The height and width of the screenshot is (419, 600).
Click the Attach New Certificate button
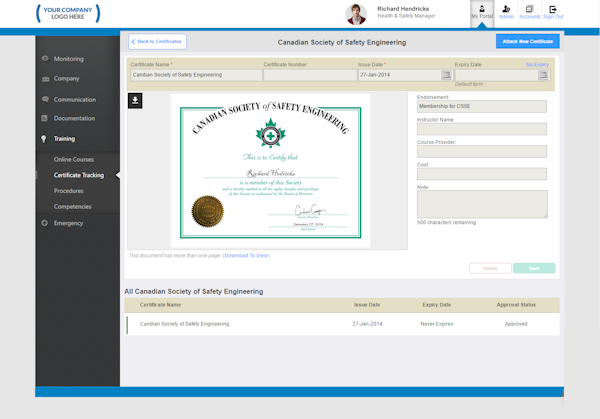527,42
